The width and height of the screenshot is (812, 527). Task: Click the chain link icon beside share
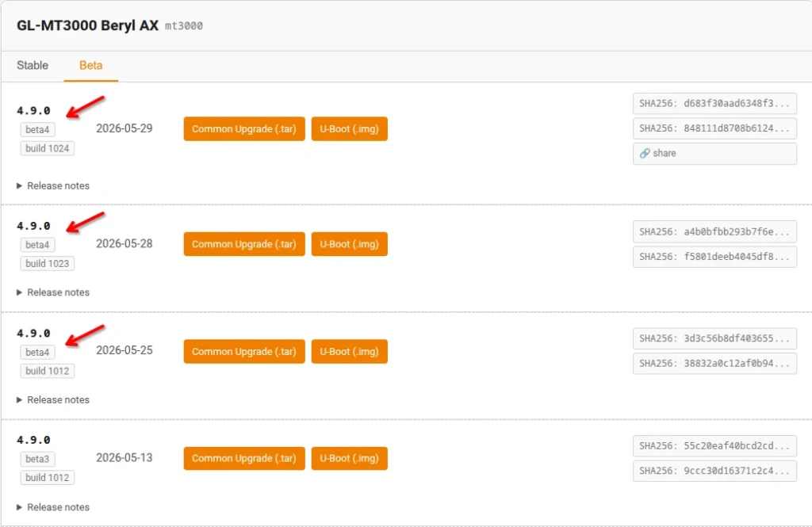[644, 153]
